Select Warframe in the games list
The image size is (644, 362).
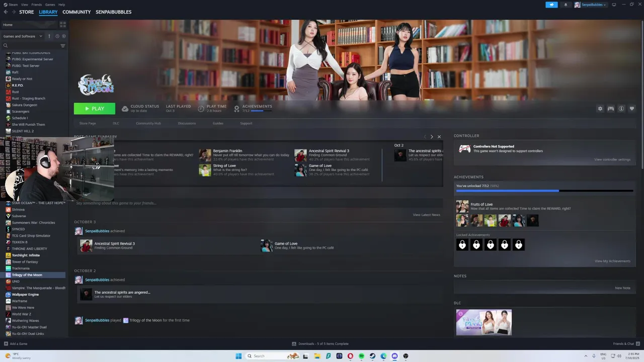20,301
